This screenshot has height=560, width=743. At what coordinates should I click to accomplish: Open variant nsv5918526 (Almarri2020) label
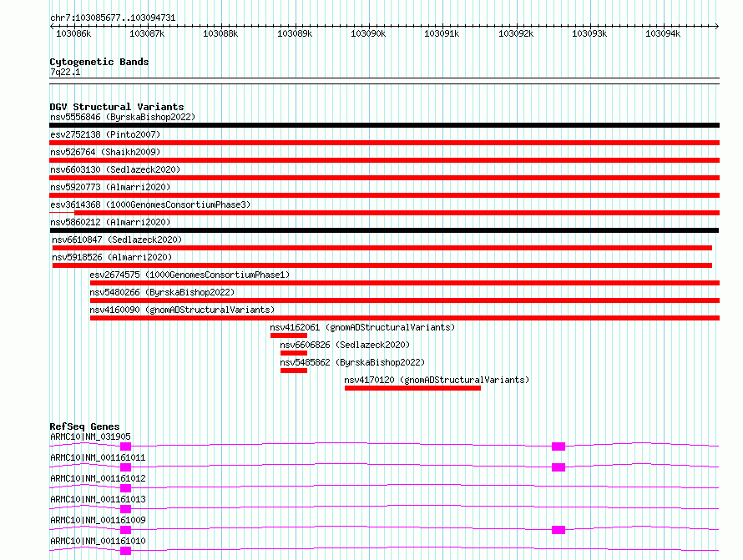click(112, 257)
